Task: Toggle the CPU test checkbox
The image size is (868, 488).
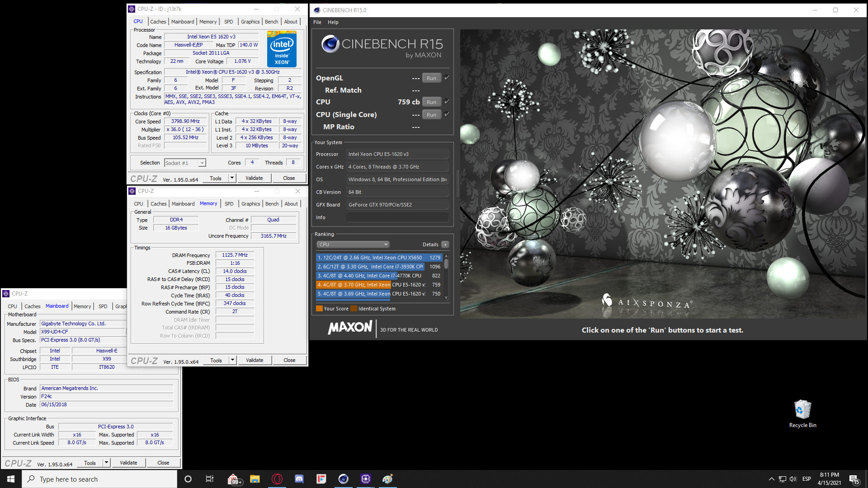Action: click(447, 102)
